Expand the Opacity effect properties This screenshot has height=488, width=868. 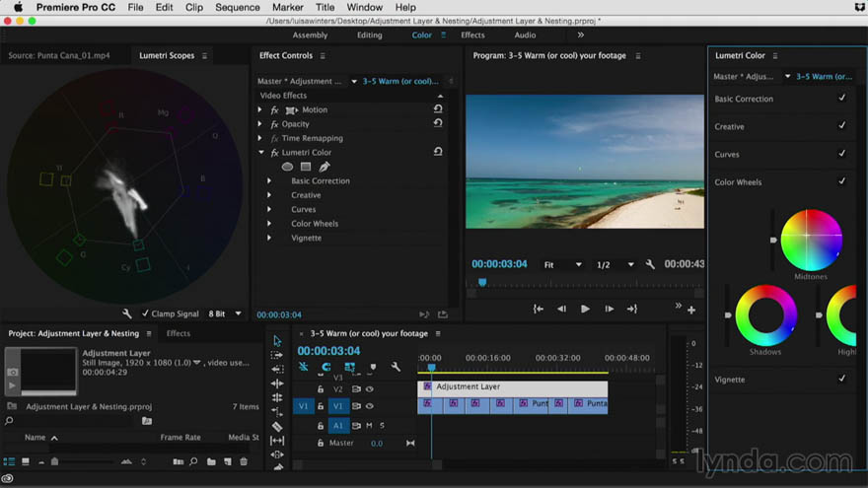259,123
